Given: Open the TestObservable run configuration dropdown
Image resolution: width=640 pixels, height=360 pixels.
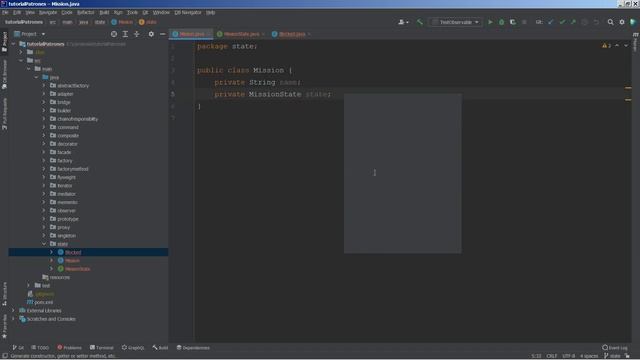Looking at the screenshot, I should point(456,22).
